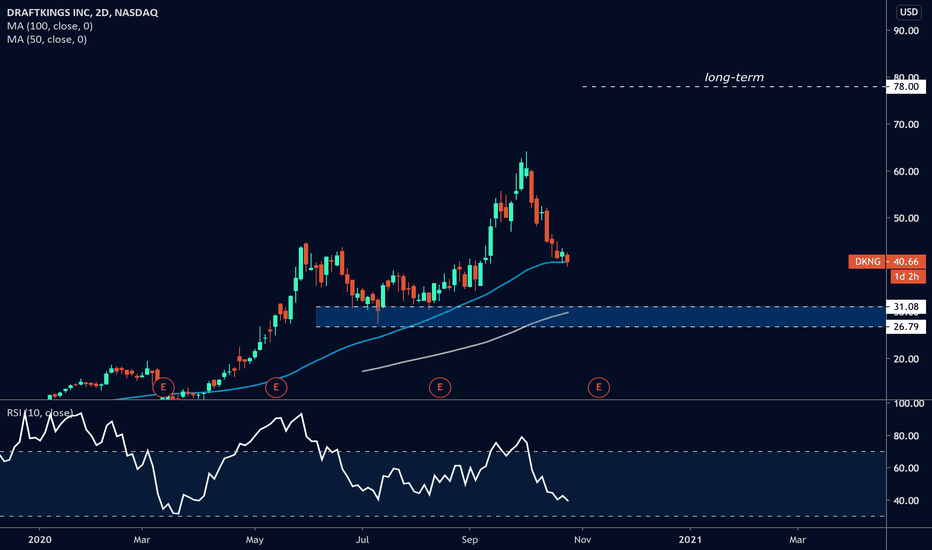Click the Nov time axis label
The width and height of the screenshot is (932, 550).
tap(582, 540)
